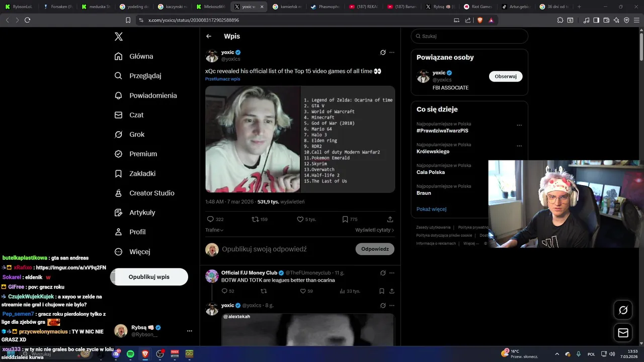The image size is (644, 362).
Task: Click Obserwuj button for yoxic
Action: [506, 76]
